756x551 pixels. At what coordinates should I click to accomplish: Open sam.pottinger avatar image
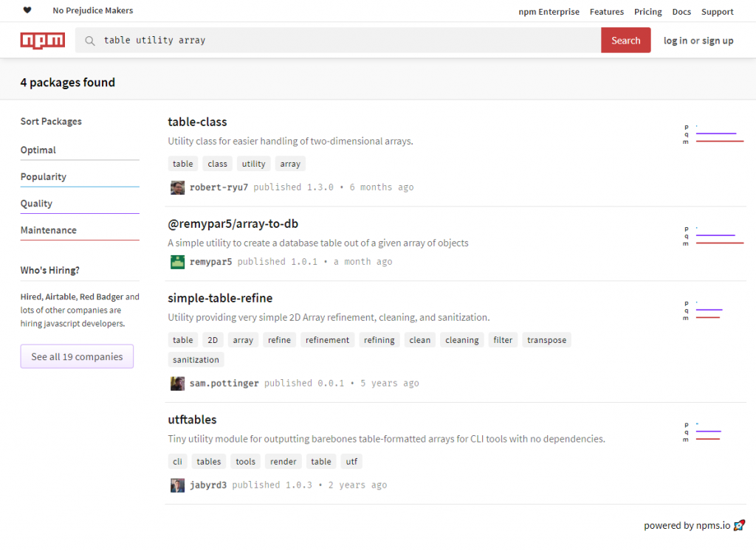point(177,384)
